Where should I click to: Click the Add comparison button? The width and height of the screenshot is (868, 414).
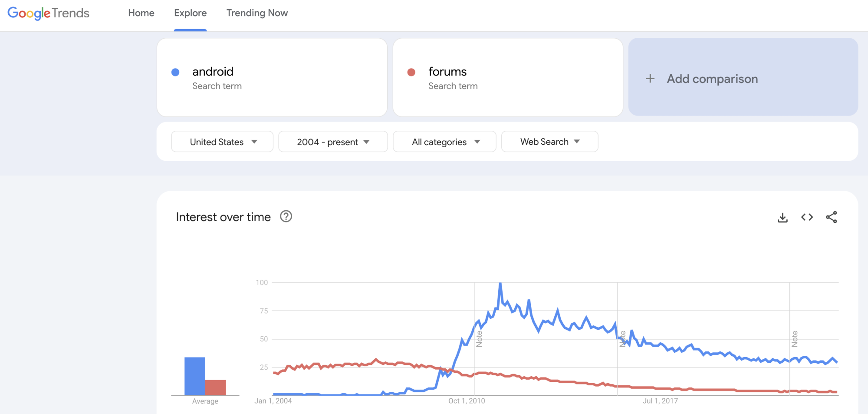tap(743, 77)
